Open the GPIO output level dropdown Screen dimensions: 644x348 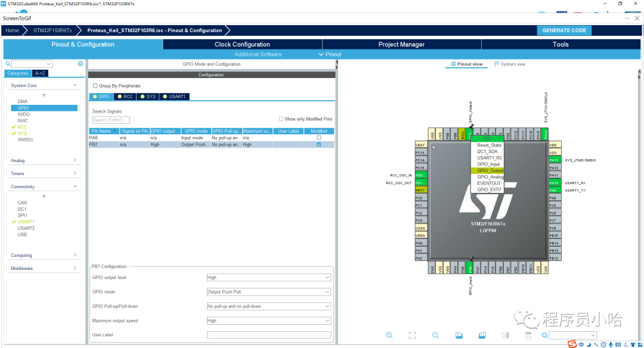point(268,278)
